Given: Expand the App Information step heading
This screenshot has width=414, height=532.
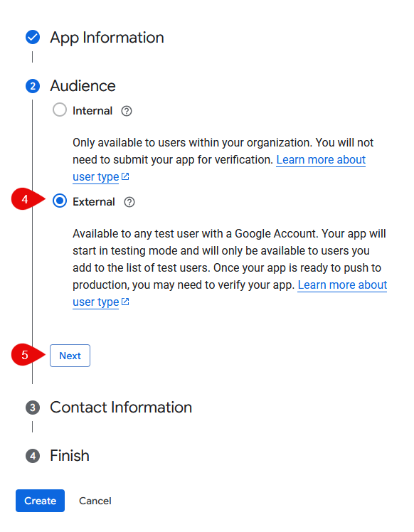Looking at the screenshot, I should [x=107, y=37].
